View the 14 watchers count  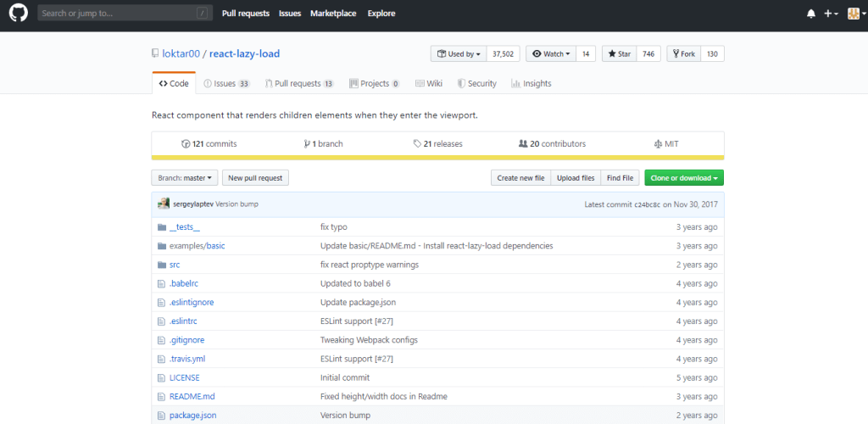tap(586, 53)
